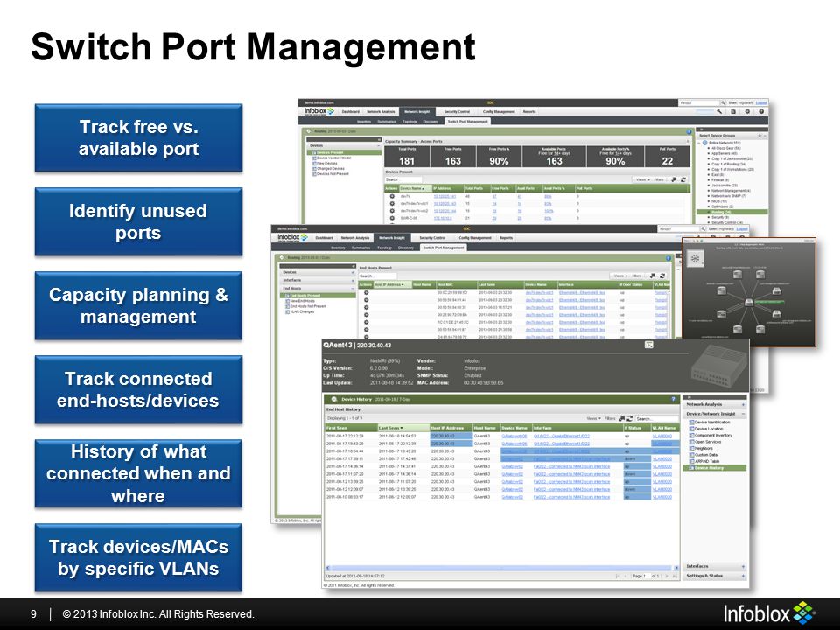This screenshot has height=630, width=840.
Task: Collapse Entire Network tree node
Action: [698, 143]
